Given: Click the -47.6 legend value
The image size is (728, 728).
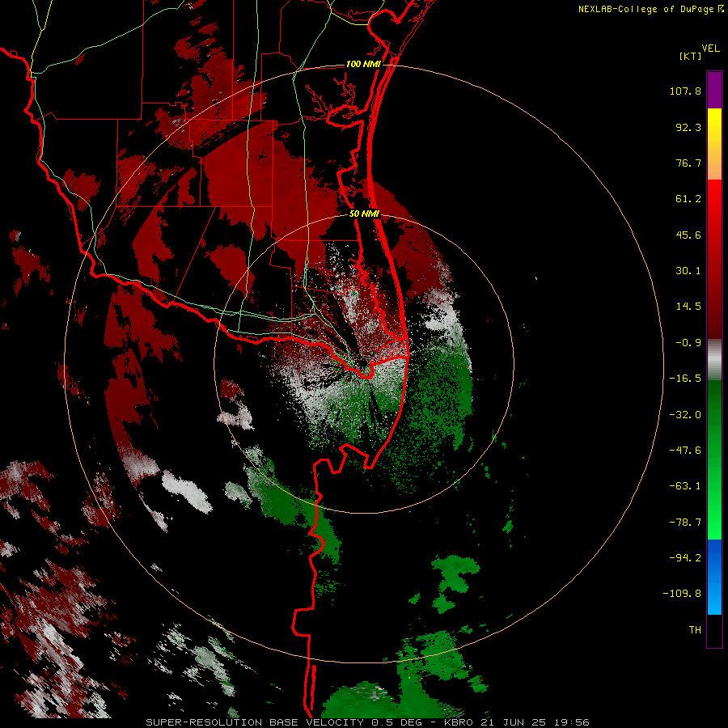Looking at the screenshot, I should point(685,451).
